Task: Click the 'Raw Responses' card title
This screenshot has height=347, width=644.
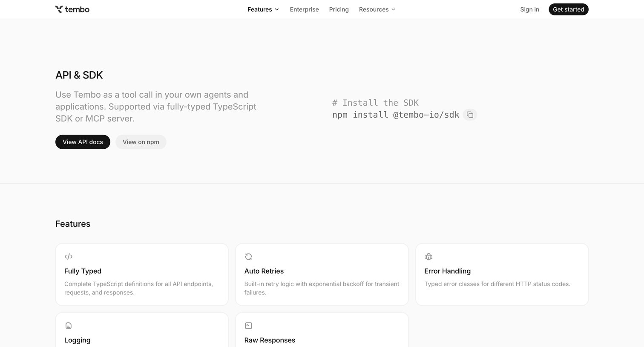Action: click(270, 340)
